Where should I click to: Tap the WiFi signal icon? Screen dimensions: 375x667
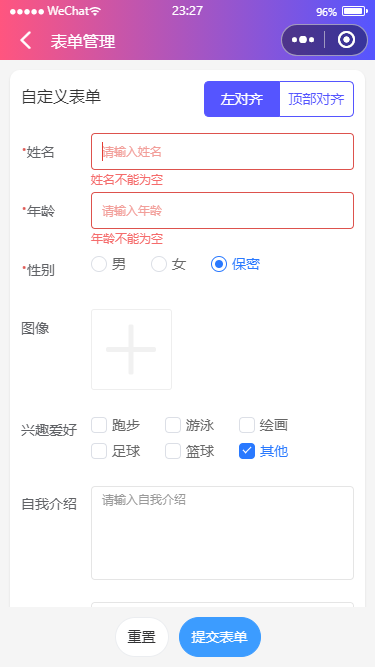(95, 11)
